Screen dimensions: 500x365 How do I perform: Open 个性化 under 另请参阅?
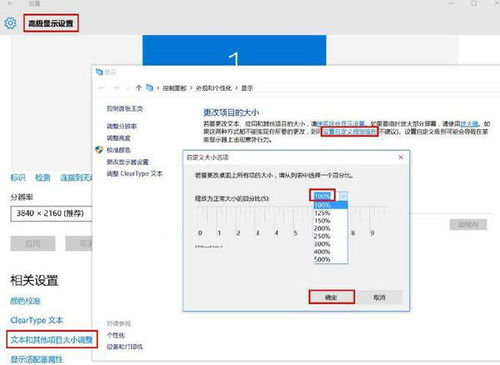point(116,335)
